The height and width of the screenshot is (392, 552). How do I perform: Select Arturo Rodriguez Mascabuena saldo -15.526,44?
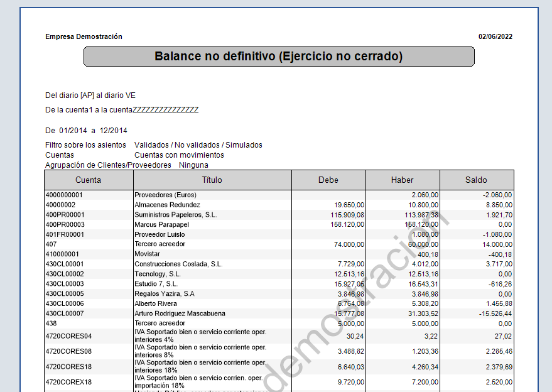495,313
